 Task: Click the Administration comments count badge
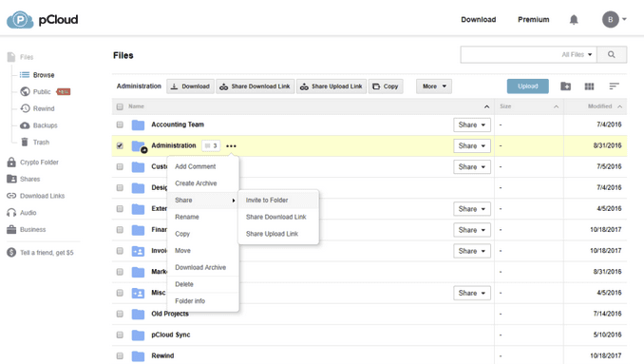pos(211,145)
